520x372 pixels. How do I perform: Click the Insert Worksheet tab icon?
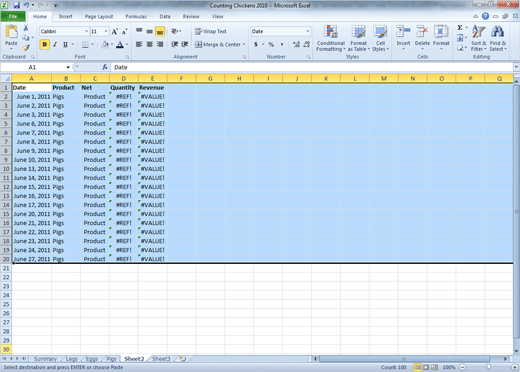pos(182,359)
